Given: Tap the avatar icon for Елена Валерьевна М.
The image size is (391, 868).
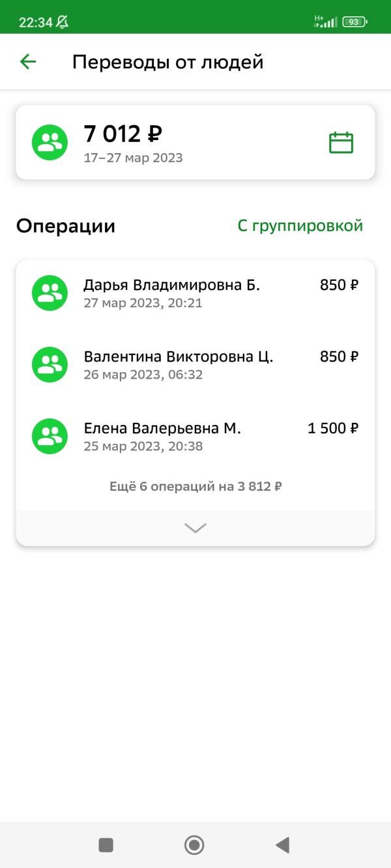Looking at the screenshot, I should tap(50, 436).
